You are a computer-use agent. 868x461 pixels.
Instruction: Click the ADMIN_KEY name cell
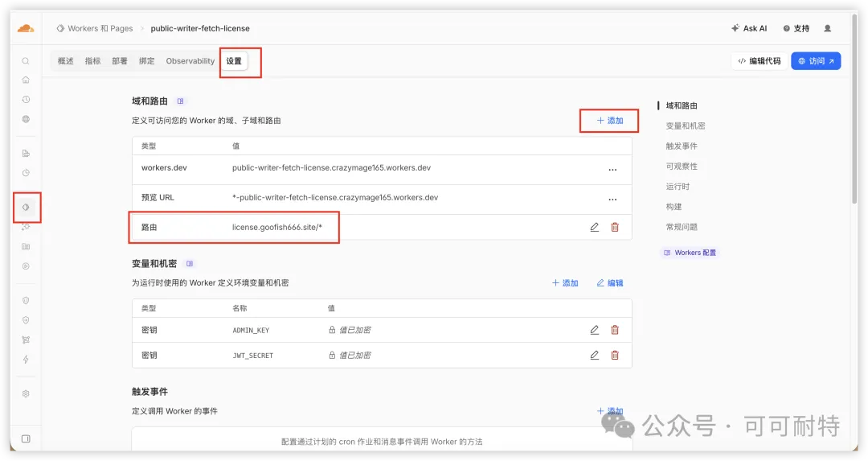(x=251, y=330)
